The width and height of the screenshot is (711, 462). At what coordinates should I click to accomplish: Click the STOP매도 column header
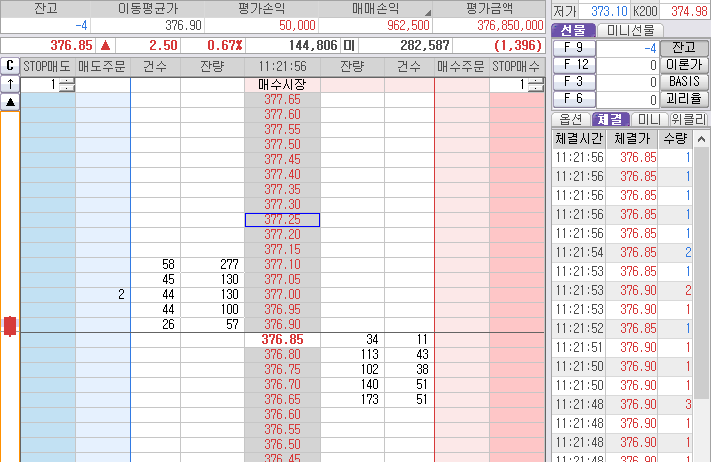click(x=47, y=67)
